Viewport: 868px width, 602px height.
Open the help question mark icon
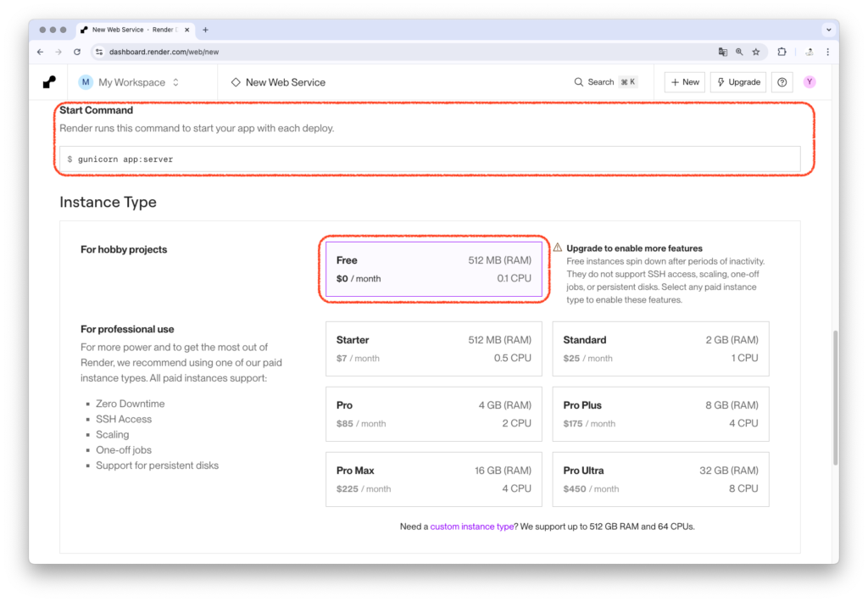point(782,82)
